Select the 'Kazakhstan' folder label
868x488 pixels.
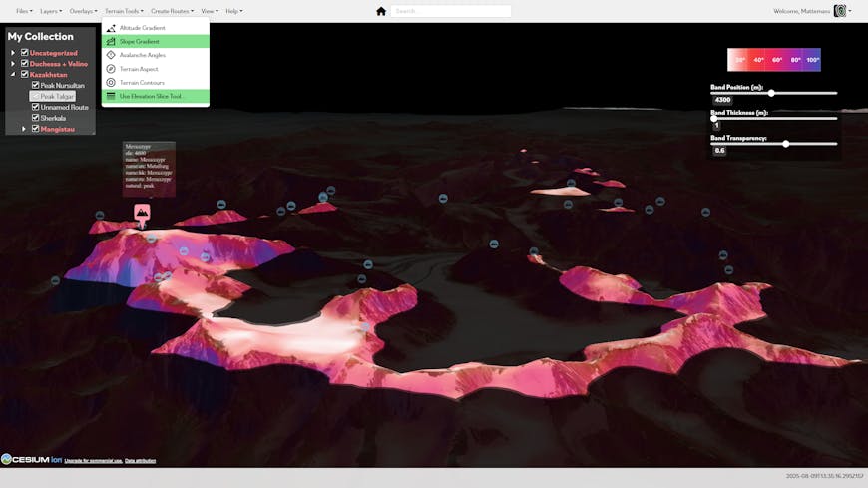[x=48, y=74]
